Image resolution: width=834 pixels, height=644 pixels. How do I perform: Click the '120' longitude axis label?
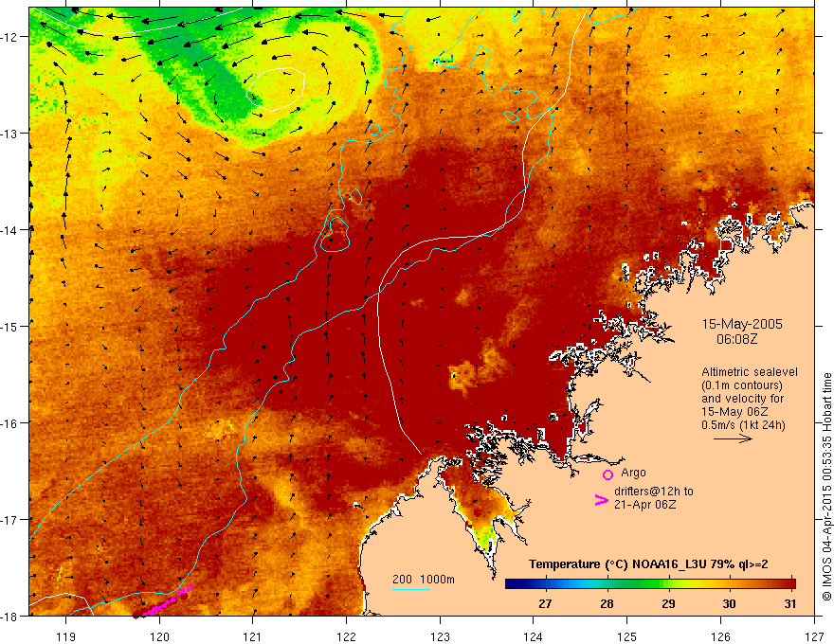(159, 636)
